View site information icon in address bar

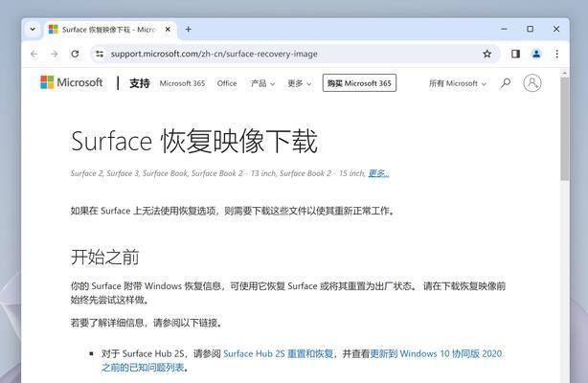click(100, 54)
